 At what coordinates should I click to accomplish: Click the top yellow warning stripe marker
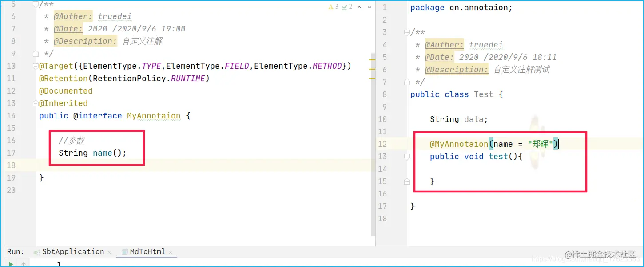(372, 59)
